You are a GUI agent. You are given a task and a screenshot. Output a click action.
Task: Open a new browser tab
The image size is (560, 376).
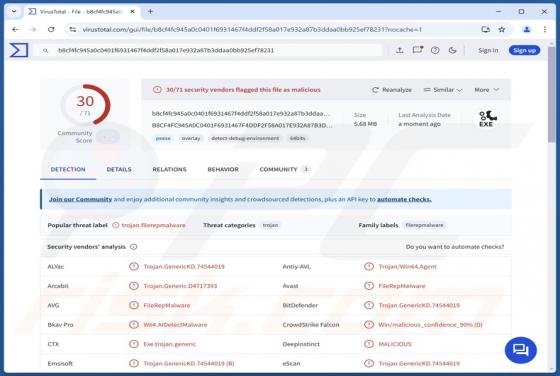coord(150,11)
